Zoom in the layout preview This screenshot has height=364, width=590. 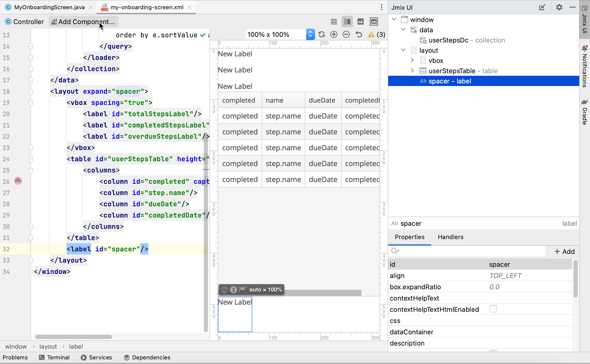(x=334, y=34)
